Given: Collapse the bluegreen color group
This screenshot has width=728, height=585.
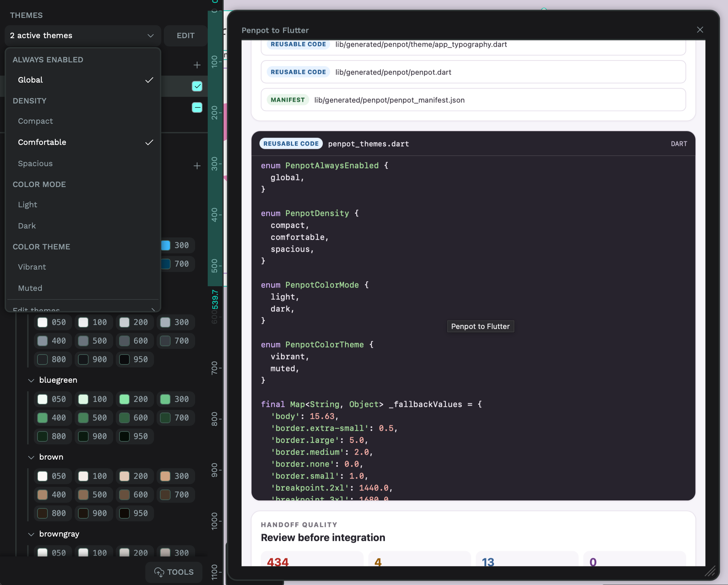Looking at the screenshot, I should (x=31, y=380).
